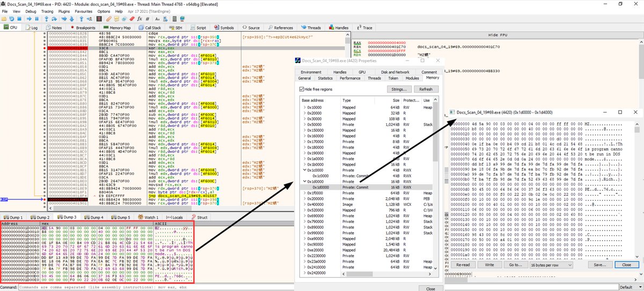Viewport: 644px width, 291px height.
Task: Click the patches toolbar icon
Action: 108,19
